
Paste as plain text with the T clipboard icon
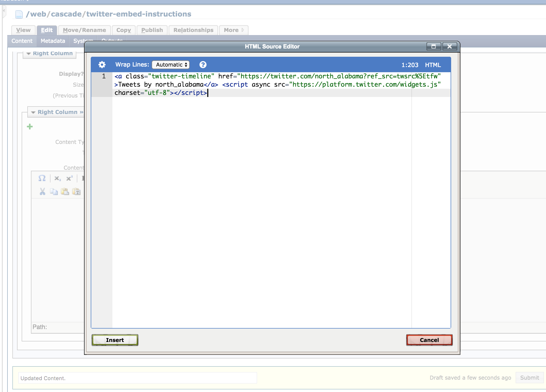pyautogui.click(x=76, y=192)
